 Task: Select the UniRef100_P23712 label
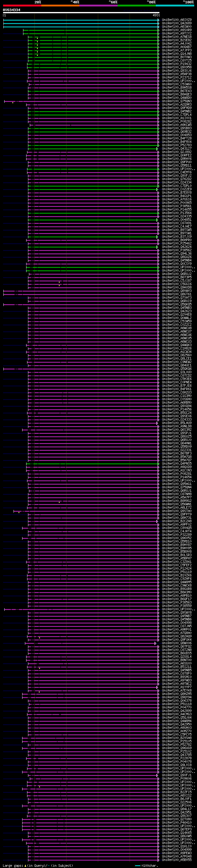pos(177,78)
